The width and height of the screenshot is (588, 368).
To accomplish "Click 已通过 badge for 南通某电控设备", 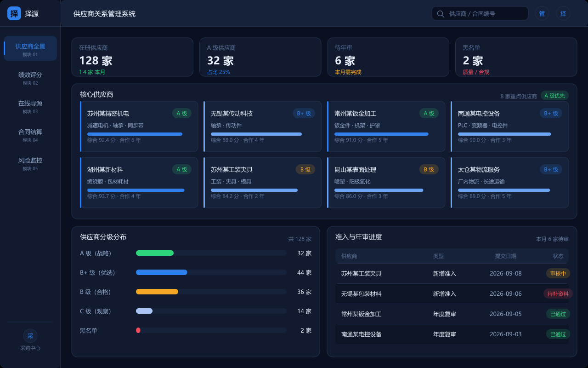I will pos(558,334).
